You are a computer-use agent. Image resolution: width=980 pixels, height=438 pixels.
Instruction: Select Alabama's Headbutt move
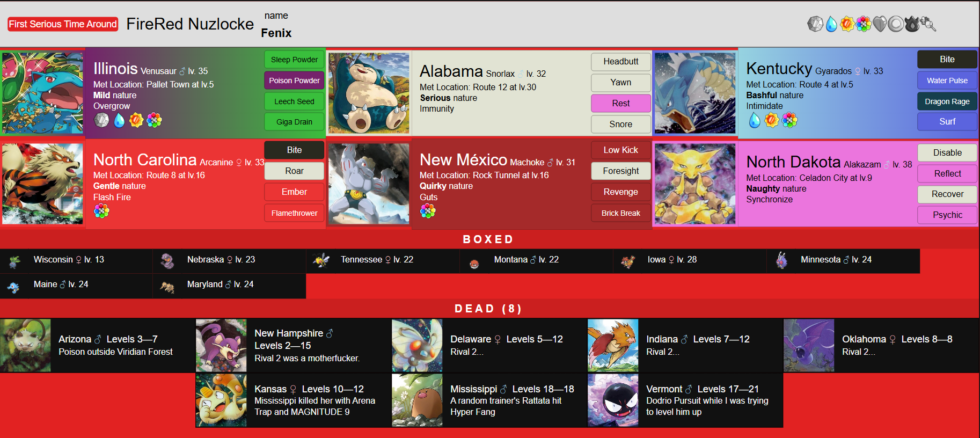[621, 62]
